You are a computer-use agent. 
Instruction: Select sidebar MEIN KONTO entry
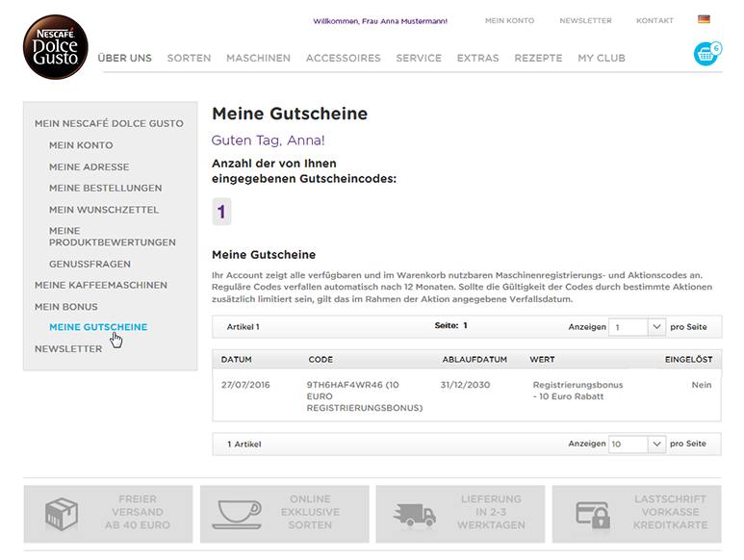point(81,145)
